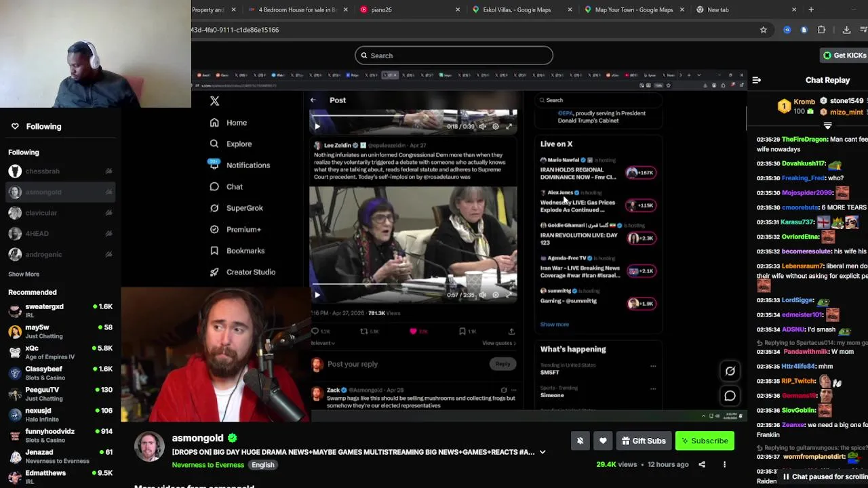Viewport: 868px width, 488px height.
Task: Switch to the New tab browser tab
Action: pos(745,9)
